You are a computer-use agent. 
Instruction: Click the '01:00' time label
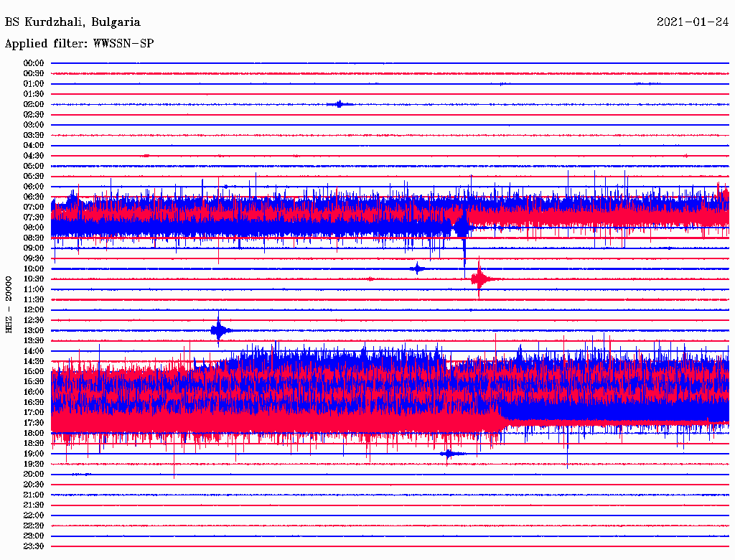click(x=34, y=84)
